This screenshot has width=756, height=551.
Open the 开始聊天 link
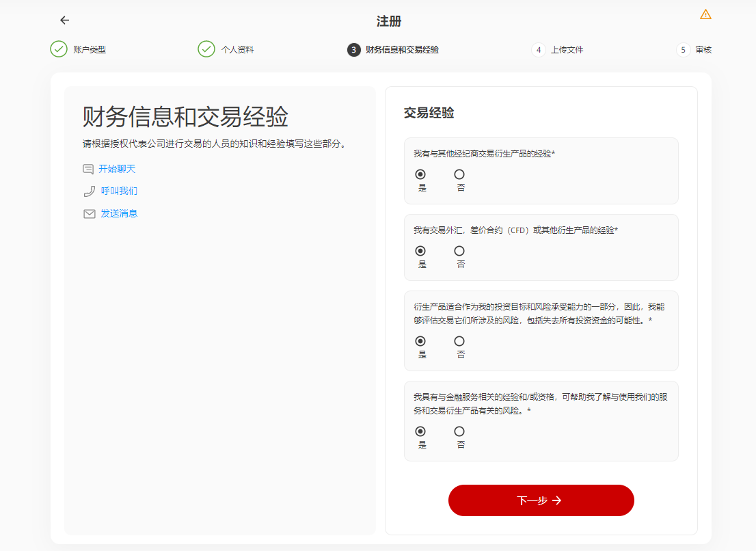click(117, 169)
